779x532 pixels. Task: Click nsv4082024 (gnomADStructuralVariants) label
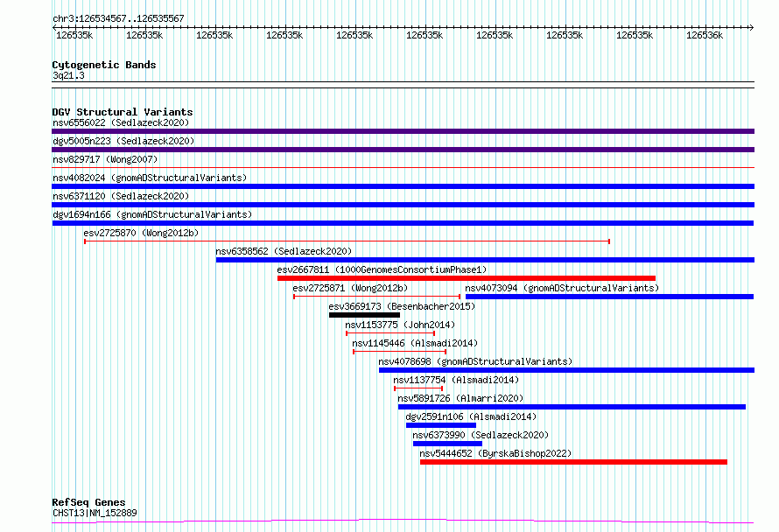pos(150,178)
